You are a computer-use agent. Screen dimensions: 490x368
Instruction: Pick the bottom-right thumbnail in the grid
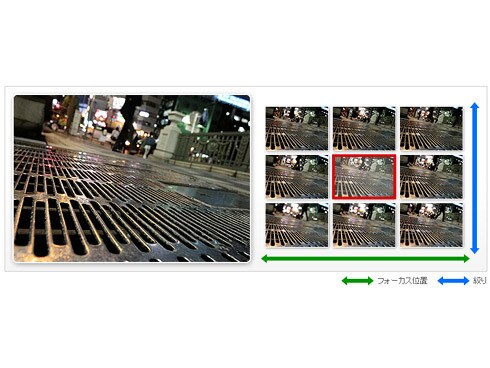(x=431, y=225)
